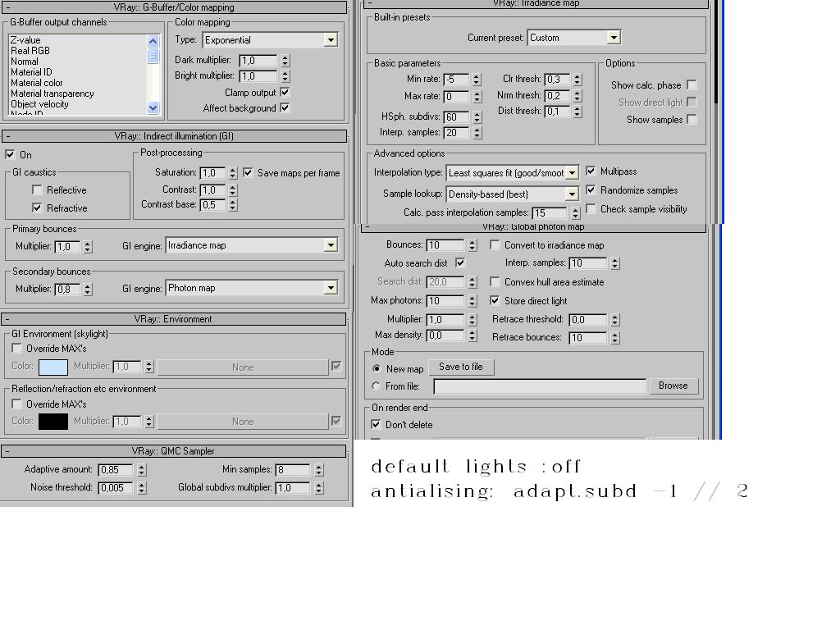Select the New map mode radio

377,368
